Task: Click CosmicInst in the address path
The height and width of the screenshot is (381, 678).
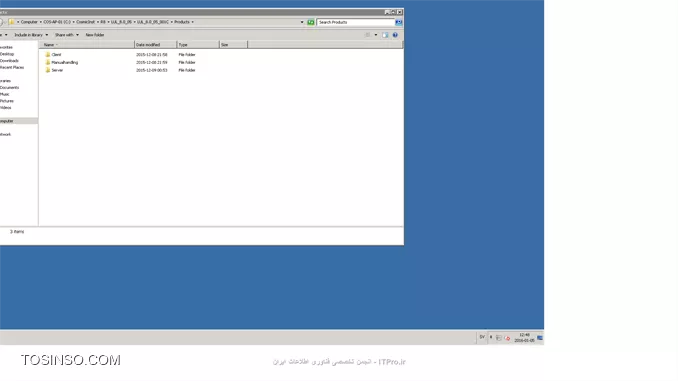Action: coord(86,22)
